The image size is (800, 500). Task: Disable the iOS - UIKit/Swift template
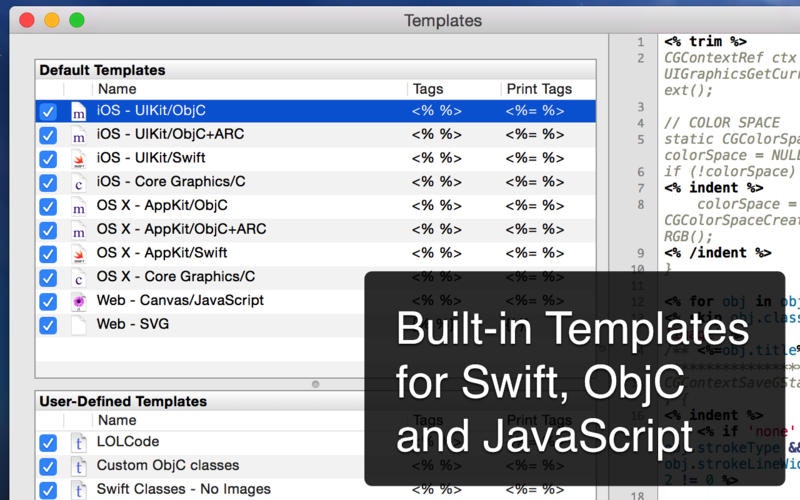tap(48, 159)
